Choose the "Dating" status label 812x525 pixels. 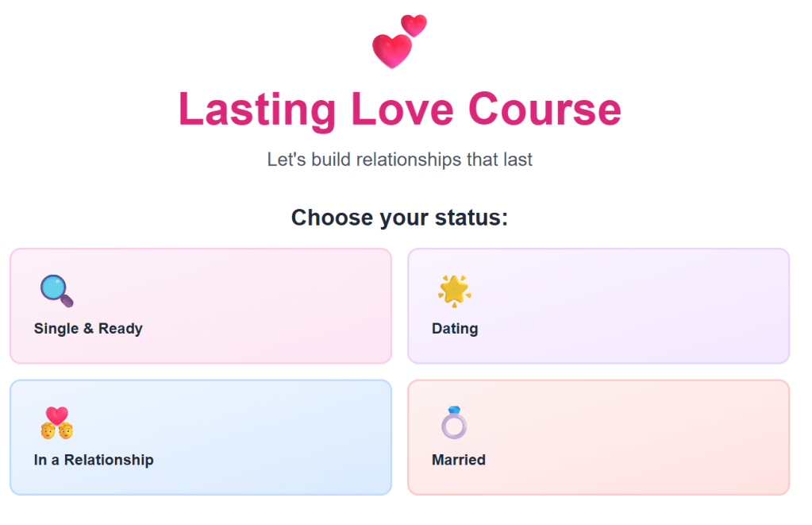[455, 329]
